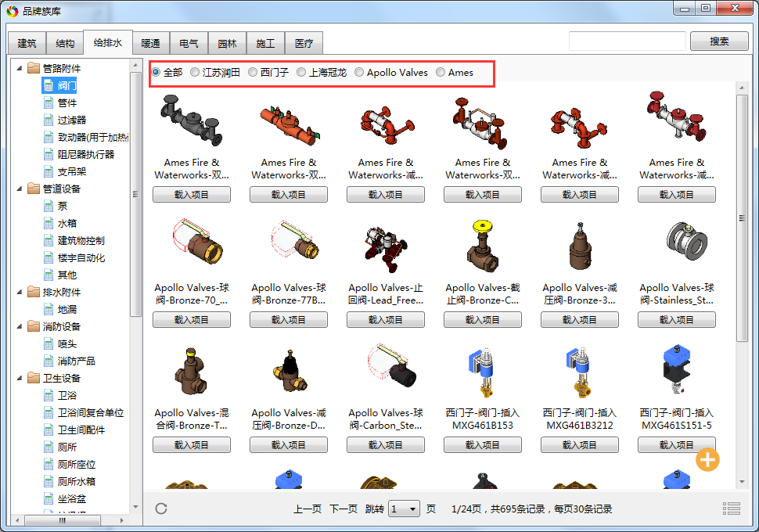The height and width of the screenshot is (532, 759).
Task: Filter by 上海冠龙 brand
Action: (x=322, y=72)
